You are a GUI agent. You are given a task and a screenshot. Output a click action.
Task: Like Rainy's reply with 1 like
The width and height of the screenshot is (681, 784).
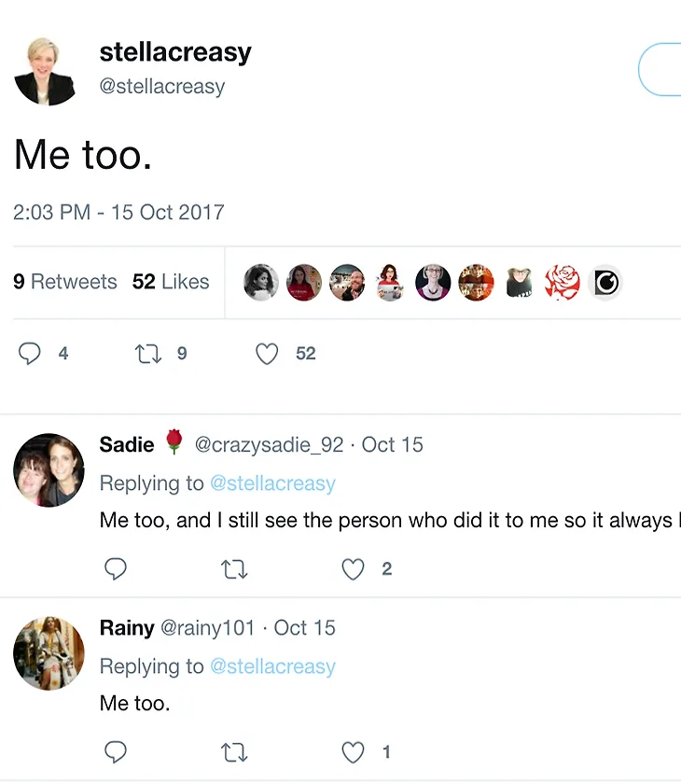coord(353,752)
